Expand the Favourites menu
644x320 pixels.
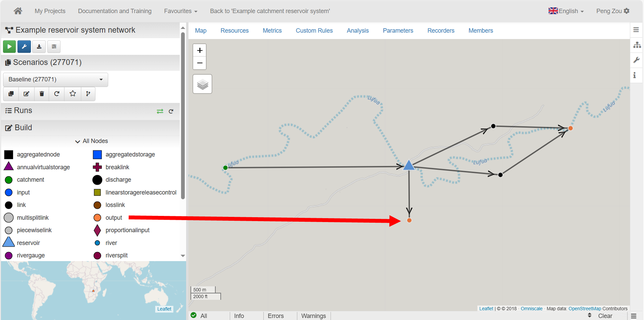pos(180,11)
